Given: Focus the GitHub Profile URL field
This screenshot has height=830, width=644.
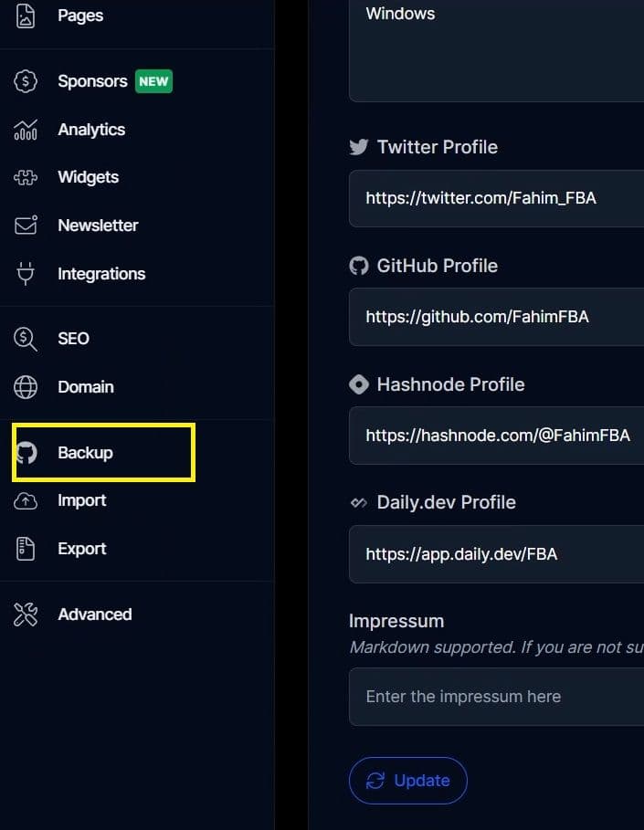Looking at the screenshot, I should click(x=496, y=317).
